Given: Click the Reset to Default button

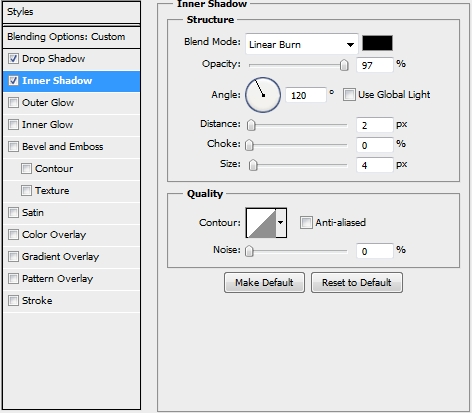Looking at the screenshot, I should click(357, 283).
